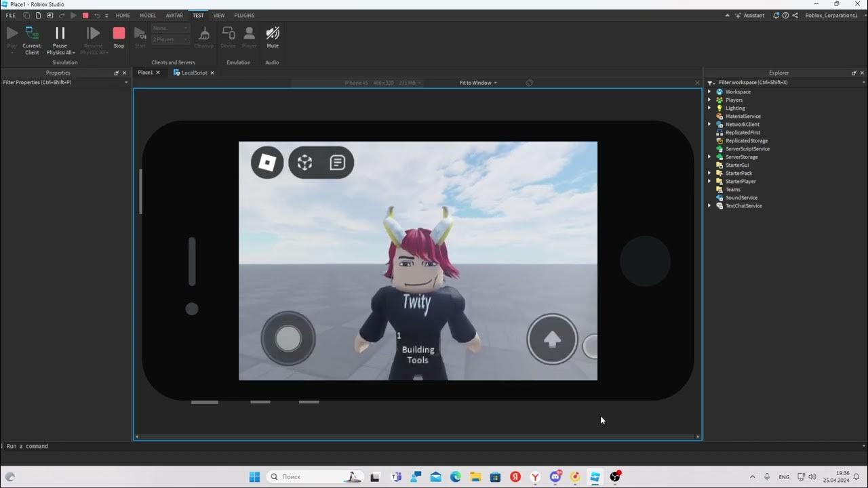The width and height of the screenshot is (868, 488).
Task: Click the undo arrow in quick access
Action: pos(97,15)
